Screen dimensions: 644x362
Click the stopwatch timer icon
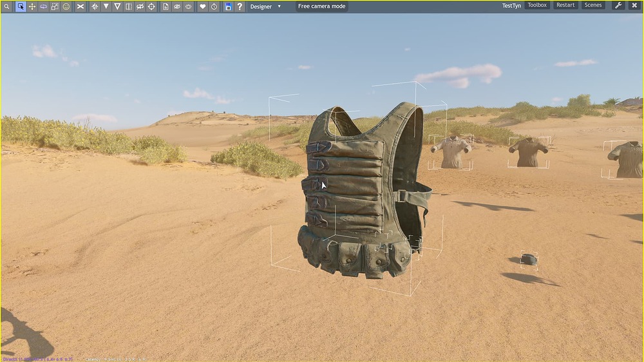coord(214,6)
